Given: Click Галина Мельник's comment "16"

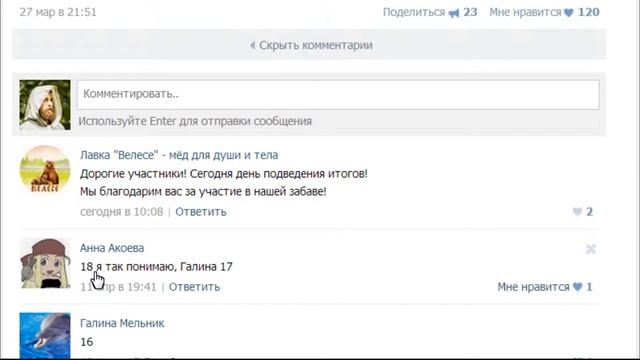Looking at the screenshot, I should tap(87, 342).
